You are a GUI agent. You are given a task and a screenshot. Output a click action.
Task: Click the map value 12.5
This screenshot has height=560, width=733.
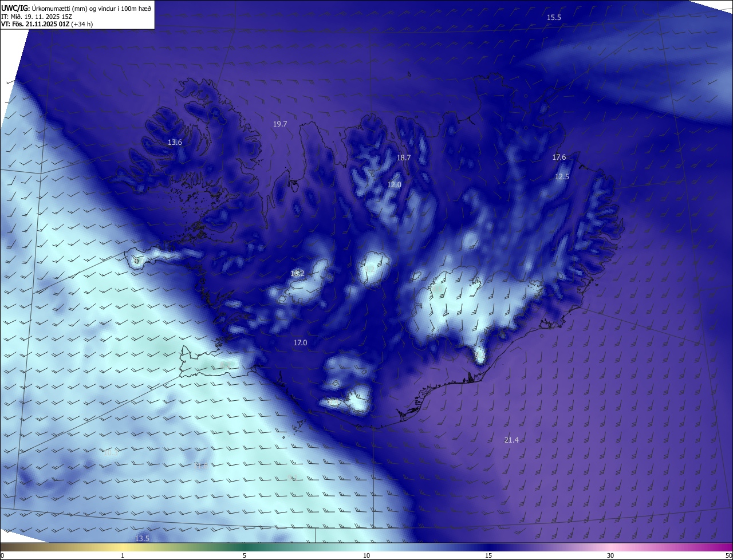[x=562, y=176]
